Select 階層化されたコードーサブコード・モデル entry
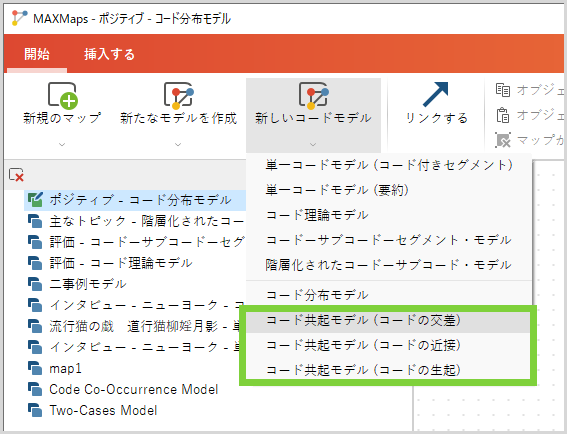 point(389,265)
